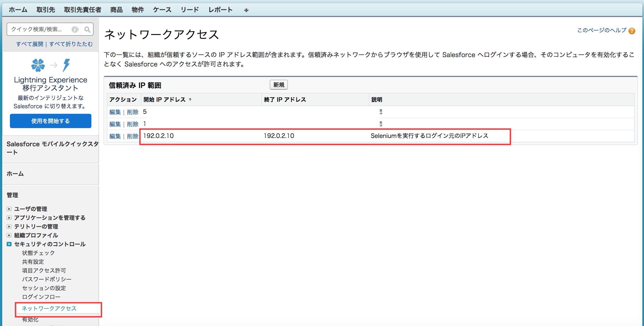Open このページのヘルプ link
The height and width of the screenshot is (326, 644).
602,30
